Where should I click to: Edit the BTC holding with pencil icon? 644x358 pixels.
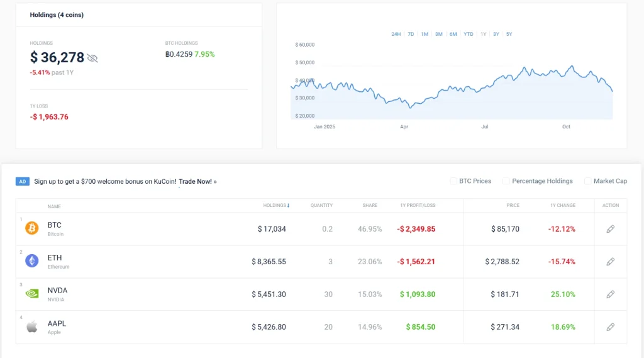pos(610,229)
